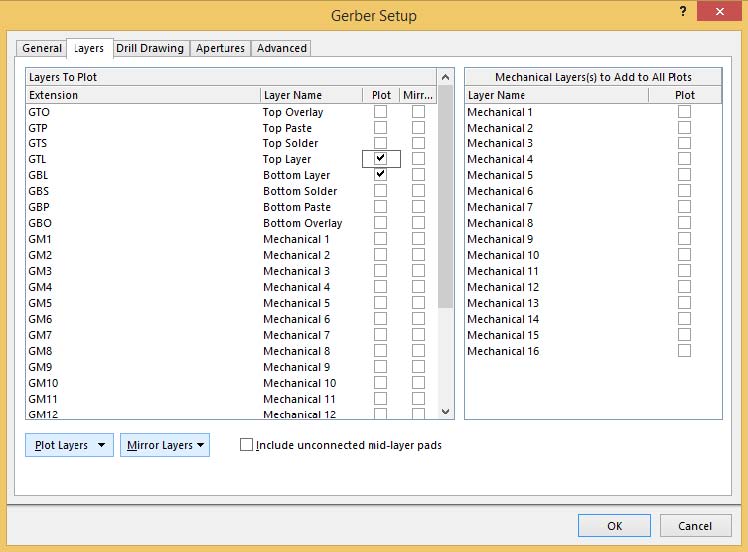Close the Gerber Setup dialog
The image size is (748, 552).
pyautogui.click(x=720, y=11)
